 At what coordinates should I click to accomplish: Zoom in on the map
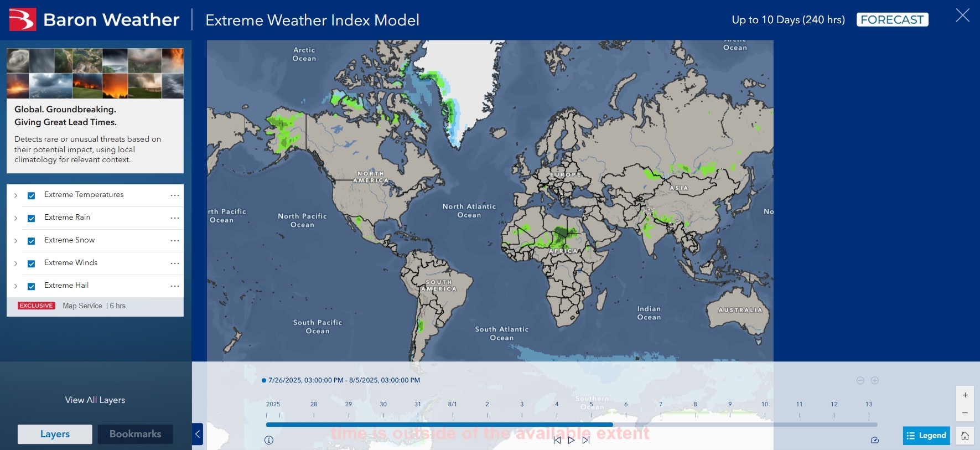[x=965, y=395]
